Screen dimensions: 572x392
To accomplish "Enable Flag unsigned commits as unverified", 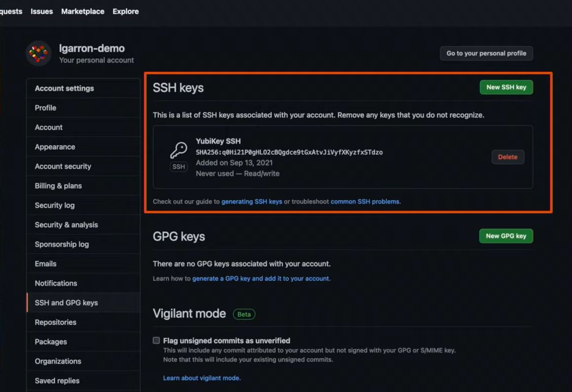I will [x=156, y=340].
